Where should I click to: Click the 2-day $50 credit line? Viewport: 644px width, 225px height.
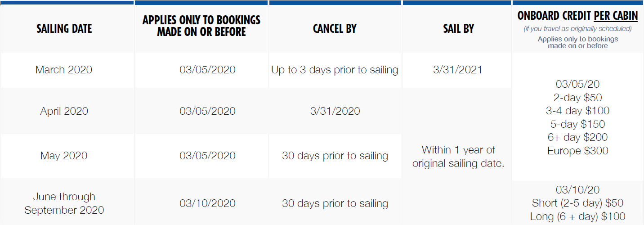[x=577, y=98]
